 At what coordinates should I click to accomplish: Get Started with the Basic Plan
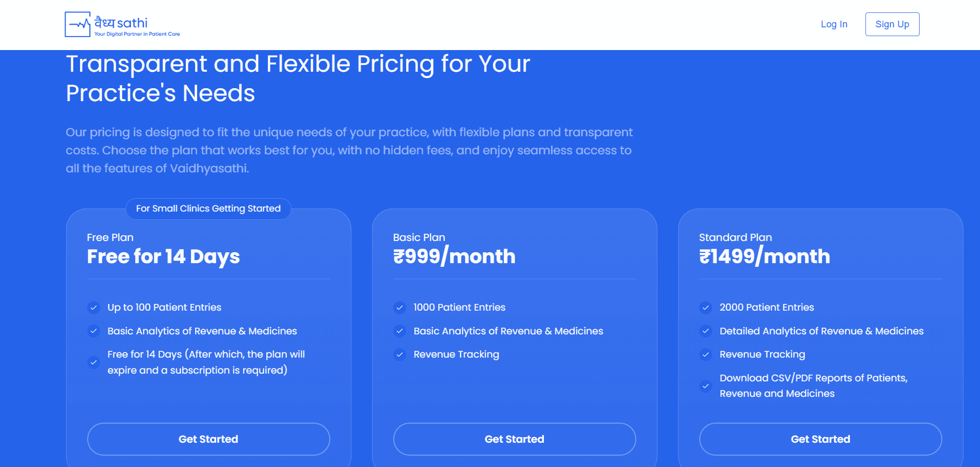pos(515,439)
